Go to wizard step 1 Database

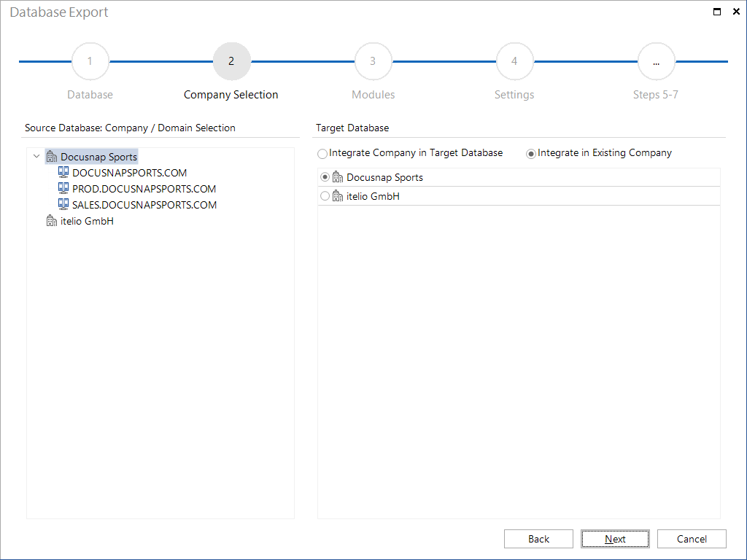[90, 61]
